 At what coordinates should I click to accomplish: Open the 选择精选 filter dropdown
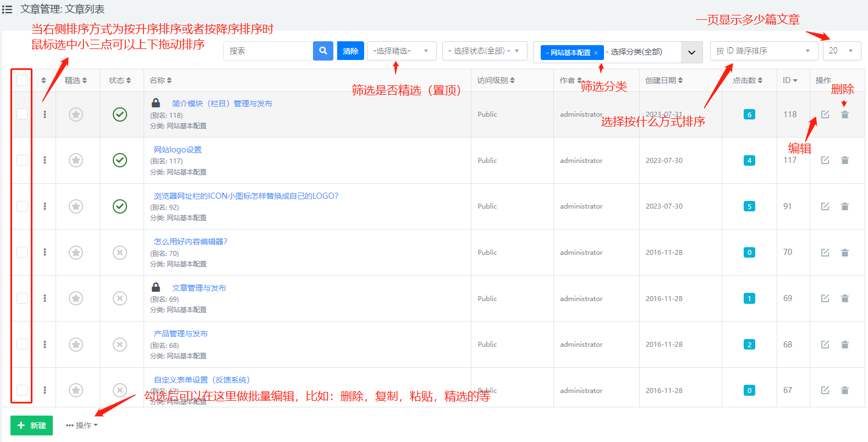pos(401,51)
